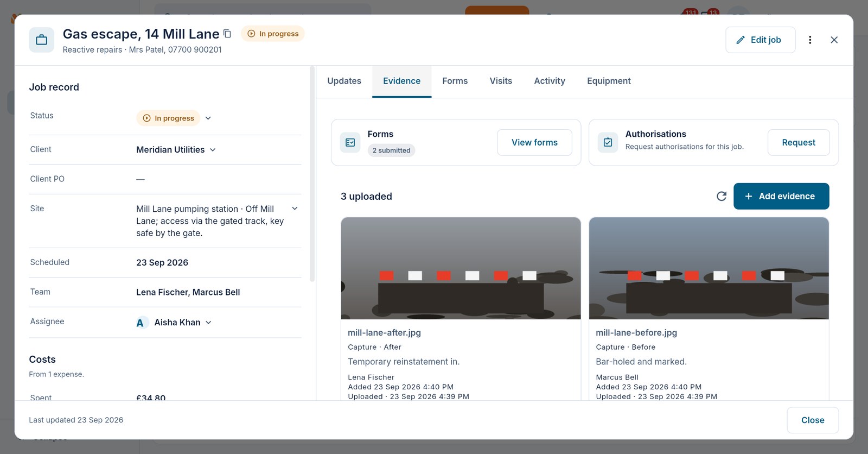Select the Evidence tab
868x454 pixels.
(401, 81)
